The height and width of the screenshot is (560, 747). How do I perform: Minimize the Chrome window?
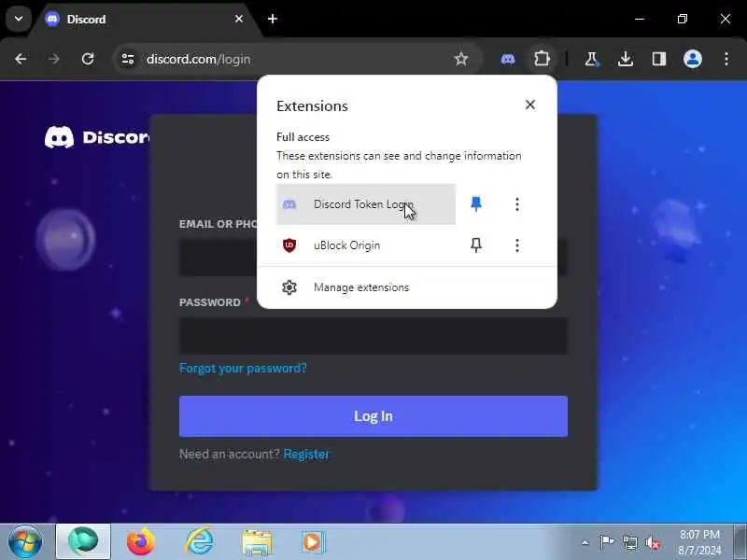640,19
